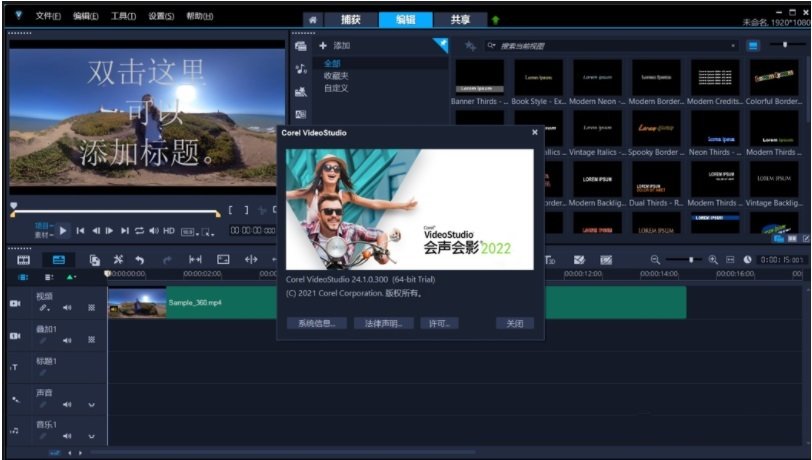Switch to the 共享 tab
The height and width of the screenshot is (460, 812).
point(460,20)
